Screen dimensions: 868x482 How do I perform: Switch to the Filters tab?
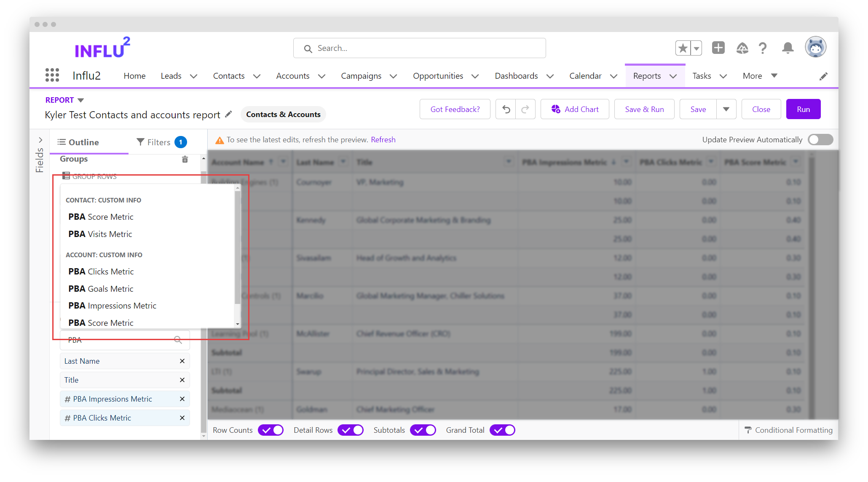point(160,142)
